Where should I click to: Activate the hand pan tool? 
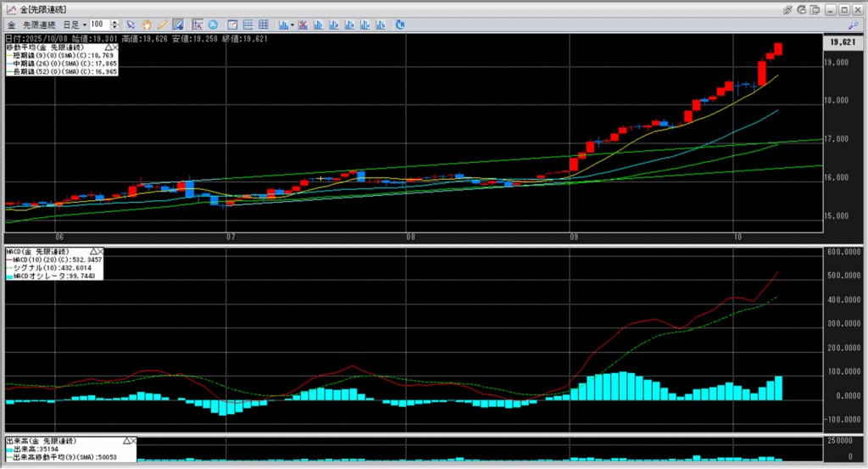(146, 25)
